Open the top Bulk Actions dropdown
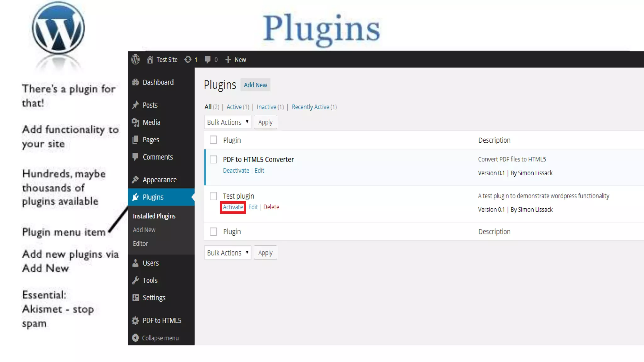 click(x=227, y=122)
